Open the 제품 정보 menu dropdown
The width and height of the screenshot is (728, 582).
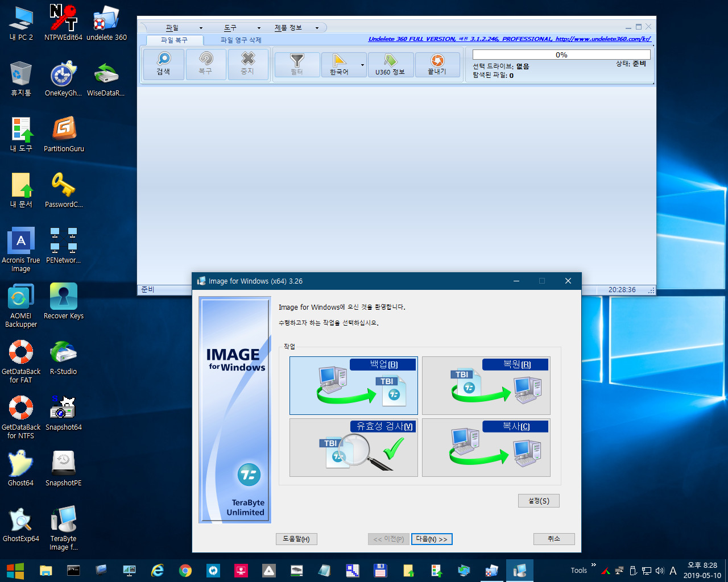[x=297, y=27]
